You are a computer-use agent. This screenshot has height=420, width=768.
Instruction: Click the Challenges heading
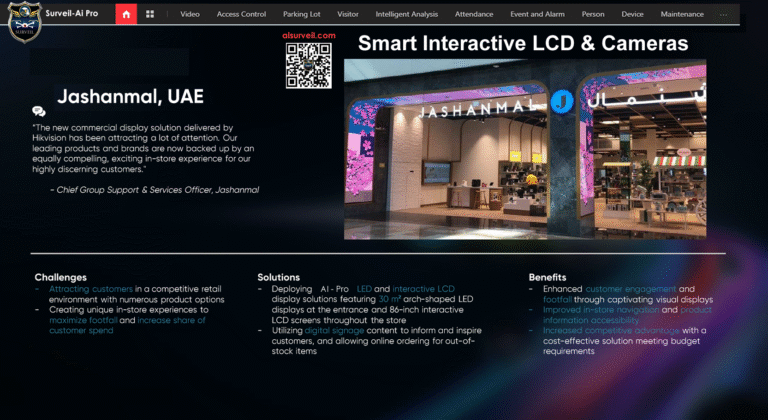(x=61, y=277)
